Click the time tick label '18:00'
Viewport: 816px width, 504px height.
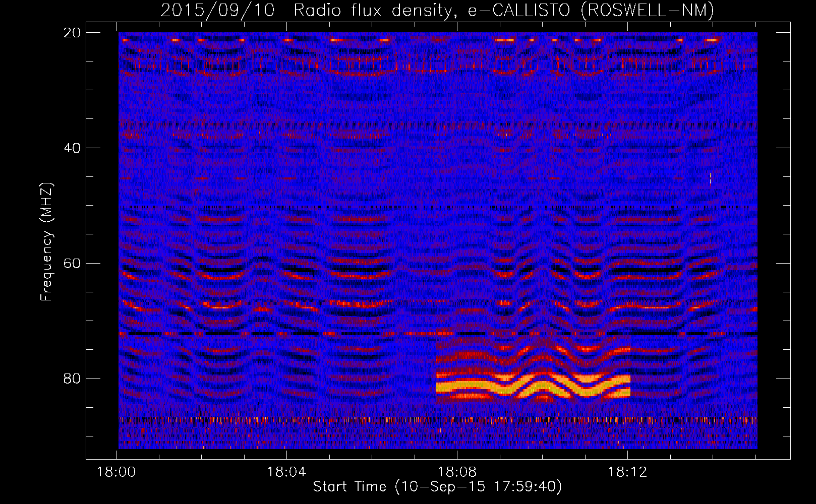tap(116, 472)
